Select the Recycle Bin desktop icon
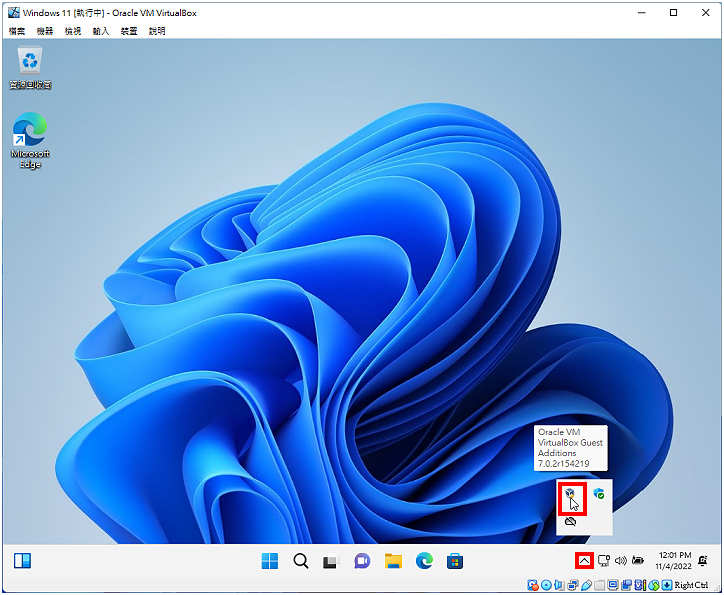The height and width of the screenshot is (595, 724). 30,67
